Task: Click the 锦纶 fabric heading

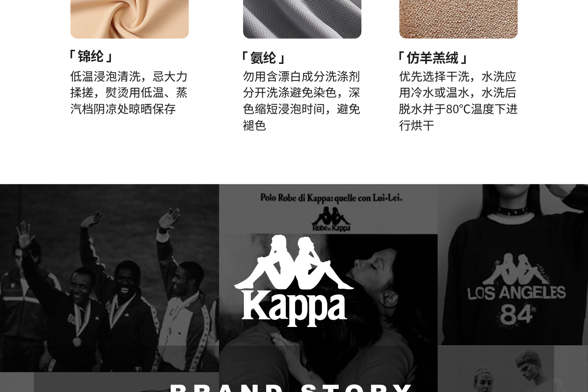Action: 91,56
